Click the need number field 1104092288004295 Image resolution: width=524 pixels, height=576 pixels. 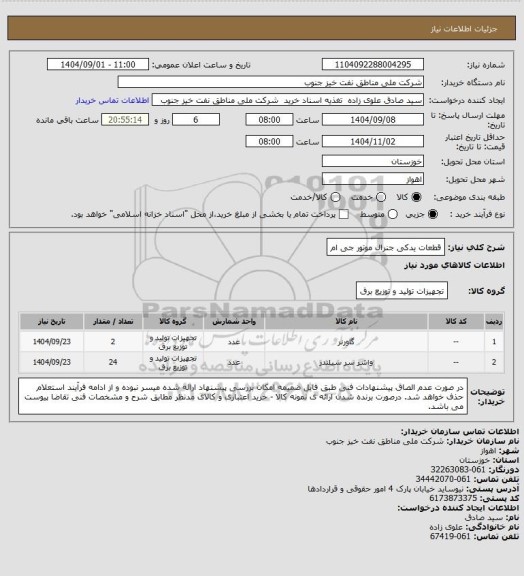click(x=373, y=64)
